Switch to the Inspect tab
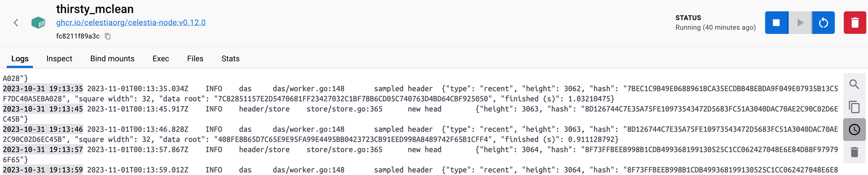The image size is (868, 175). pyautogui.click(x=59, y=58)
